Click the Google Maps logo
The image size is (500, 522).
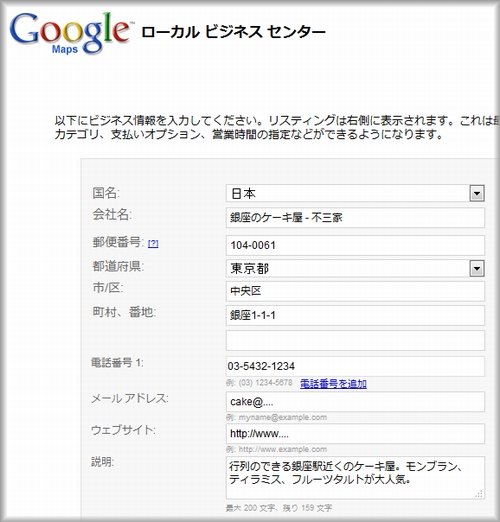point(71,33)
